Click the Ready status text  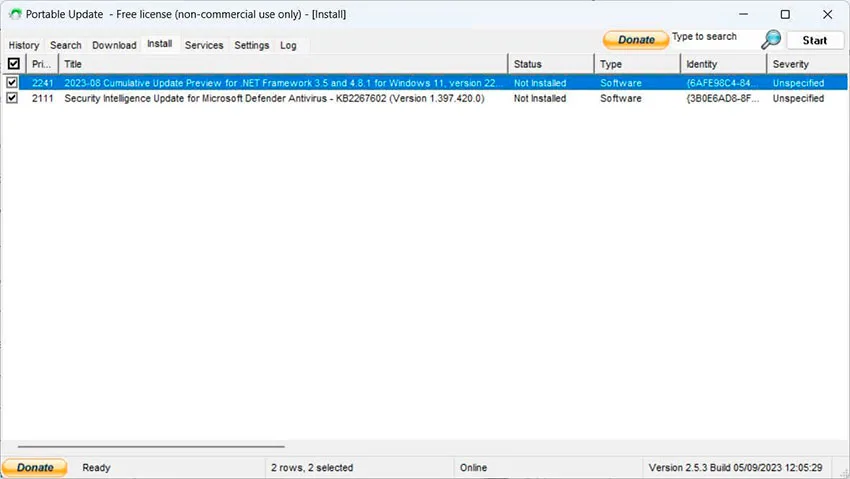(x=96, y=468)
